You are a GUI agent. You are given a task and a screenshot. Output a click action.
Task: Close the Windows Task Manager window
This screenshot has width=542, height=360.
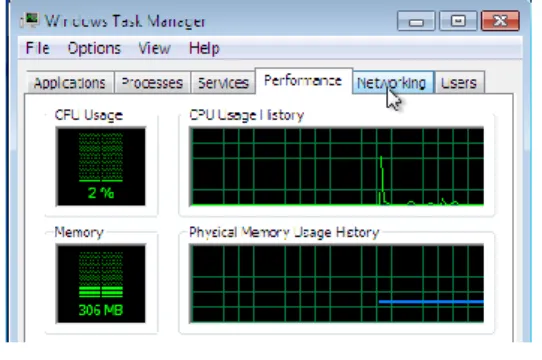(x=500, y=21)
